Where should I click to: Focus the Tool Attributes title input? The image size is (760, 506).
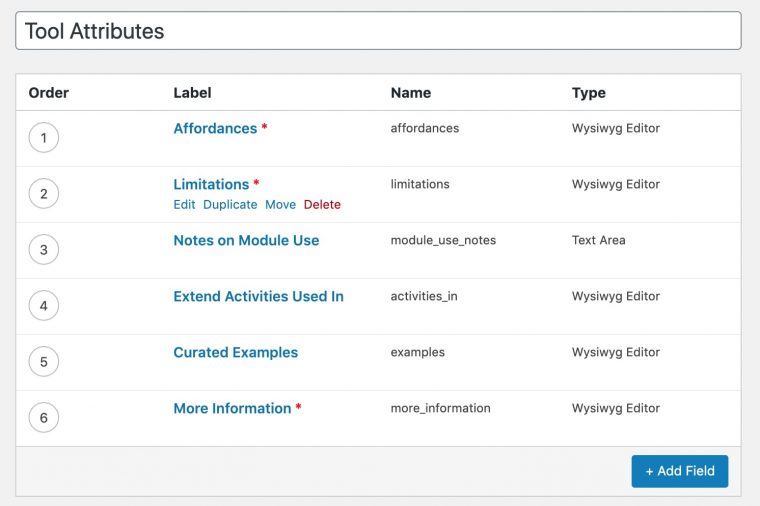tap(378, 31)
